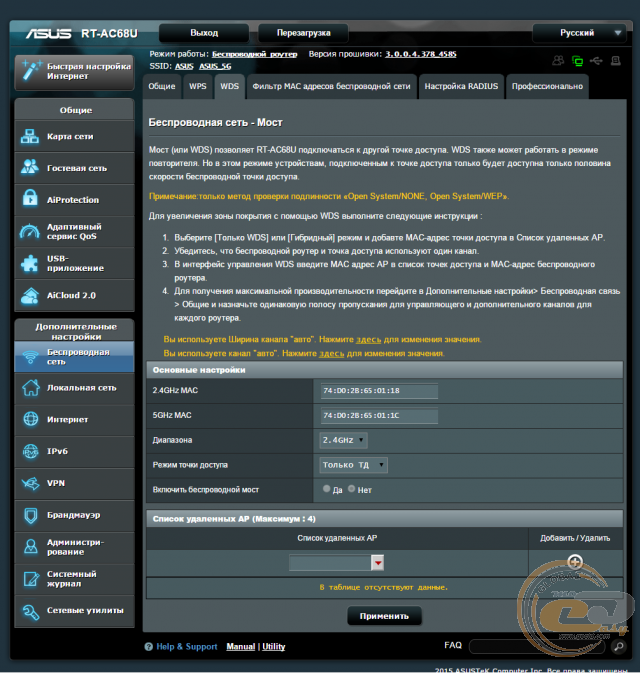Open the Карта сети network map icon
The height and width of the screenshot is (673, 640).
[x=30, y=136]
